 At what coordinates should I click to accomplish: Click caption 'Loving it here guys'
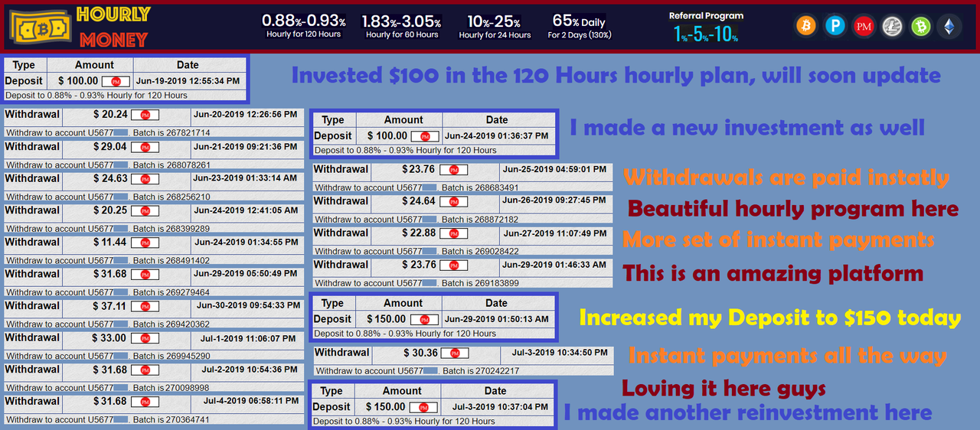pos(724,389)
